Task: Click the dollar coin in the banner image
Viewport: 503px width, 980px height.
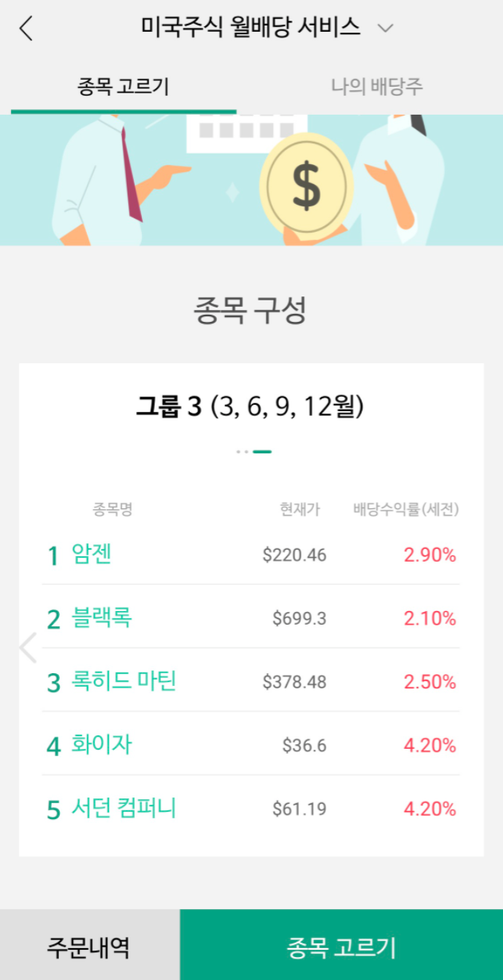Action: [x=306, y=184]
